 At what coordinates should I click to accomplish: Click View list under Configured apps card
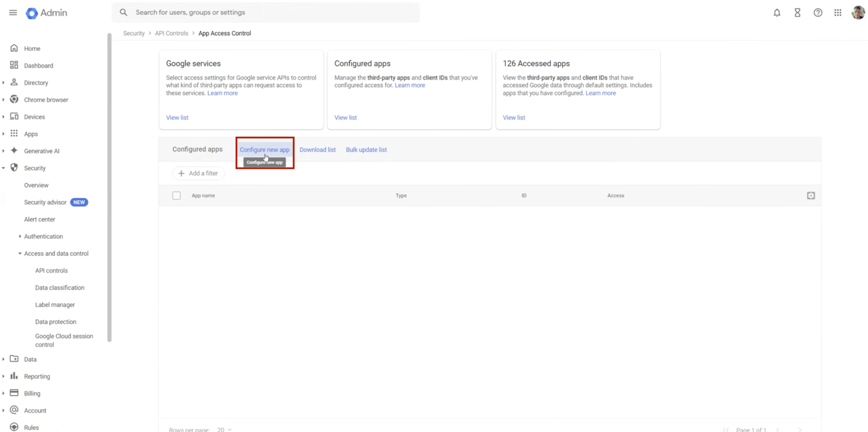click(346, 118)
